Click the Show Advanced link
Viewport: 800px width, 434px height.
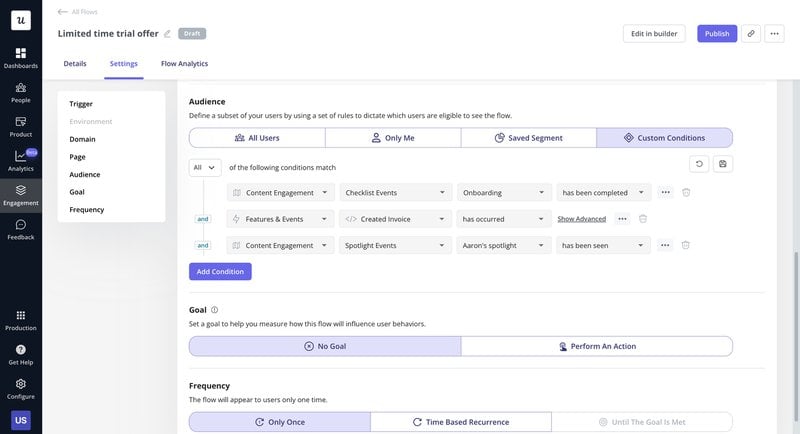point(582,219)
